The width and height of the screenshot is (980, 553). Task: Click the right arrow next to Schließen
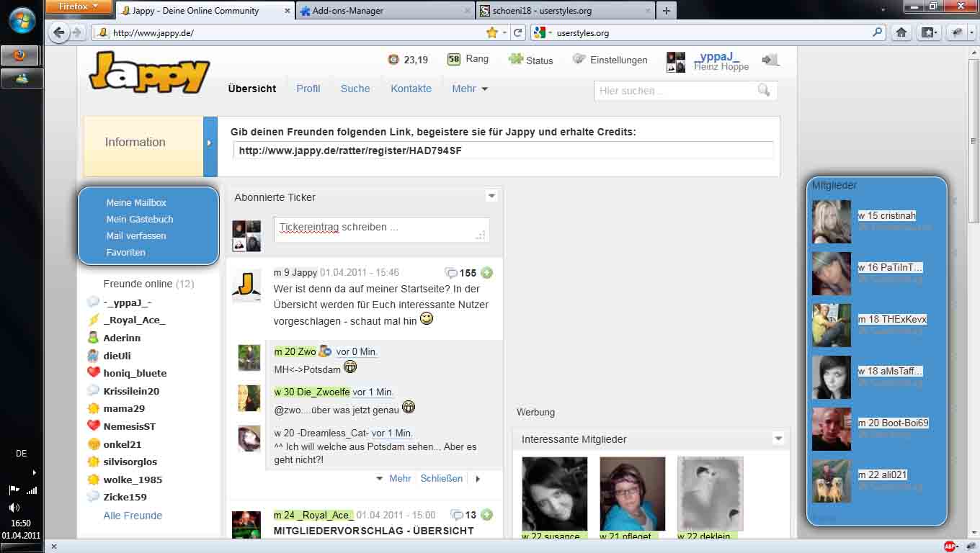click(x=477, y=479)
